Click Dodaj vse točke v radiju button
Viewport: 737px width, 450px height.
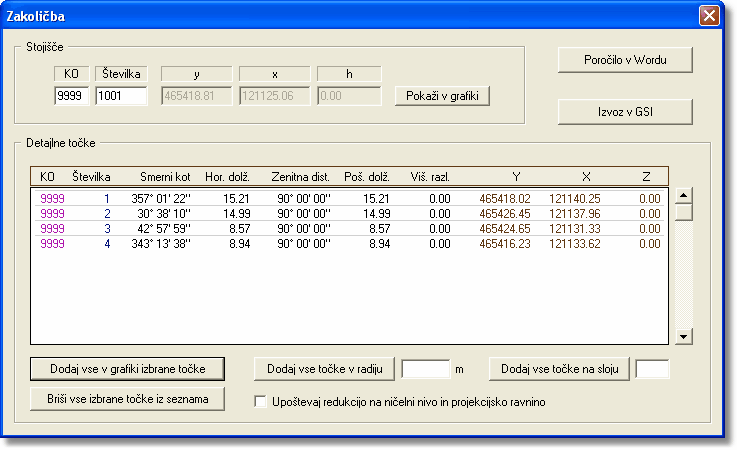324,369
